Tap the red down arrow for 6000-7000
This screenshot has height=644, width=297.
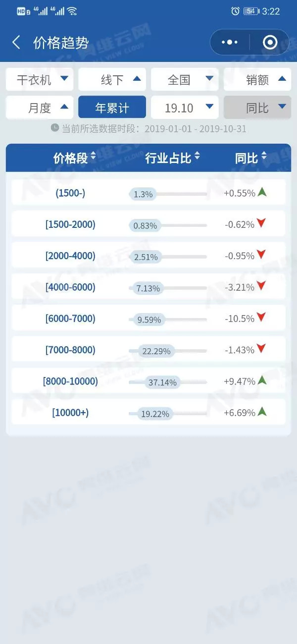click(x=262, y=318)
